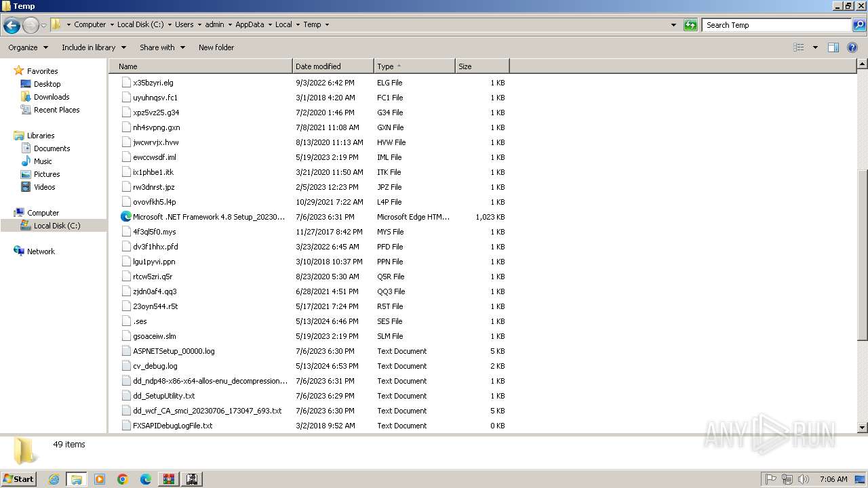Click the admin breadcrumb in address bar
This screenshot has height=488, width=868.
point(214,25)
